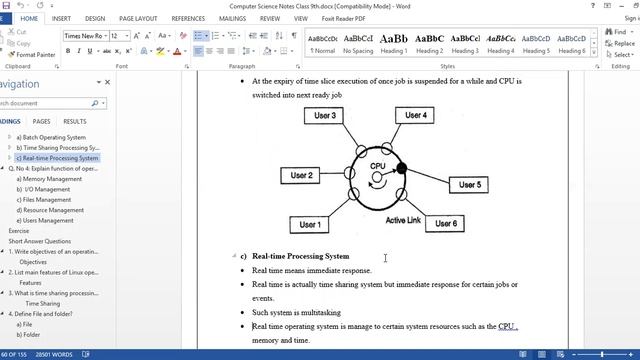
Task: Switch to the INSERT ribbon tab
Action: pos(61,19)
